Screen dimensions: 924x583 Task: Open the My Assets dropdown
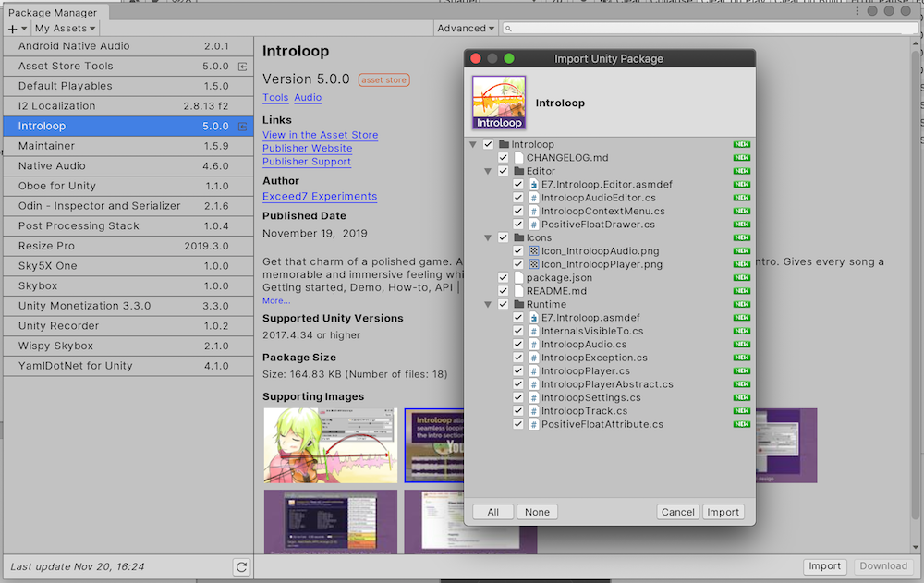tap(65, 29)
